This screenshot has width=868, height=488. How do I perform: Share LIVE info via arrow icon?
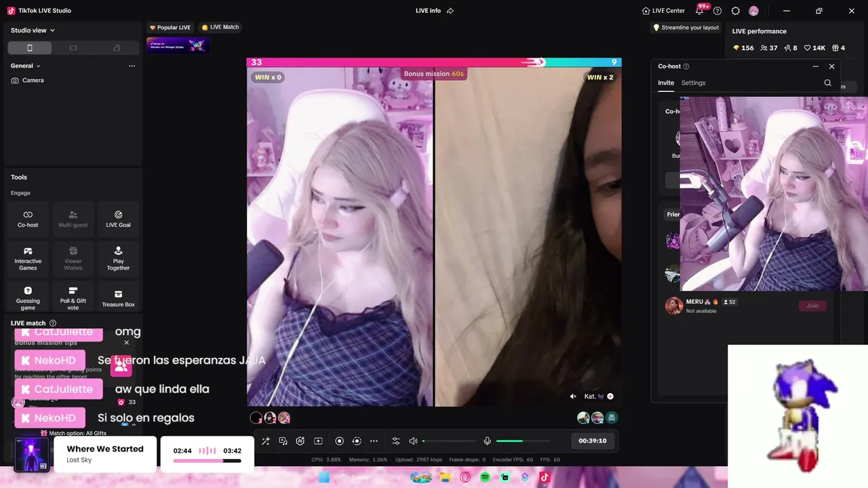(x=450, y=11)
